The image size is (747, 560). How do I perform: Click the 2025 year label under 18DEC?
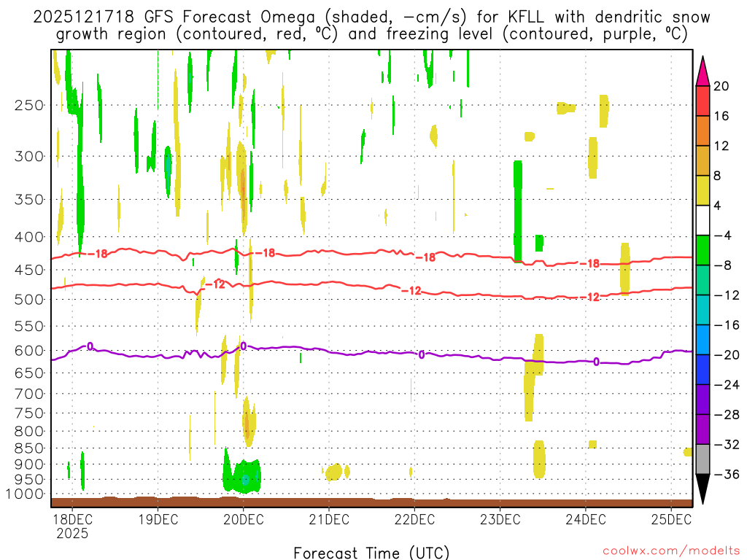72,533
